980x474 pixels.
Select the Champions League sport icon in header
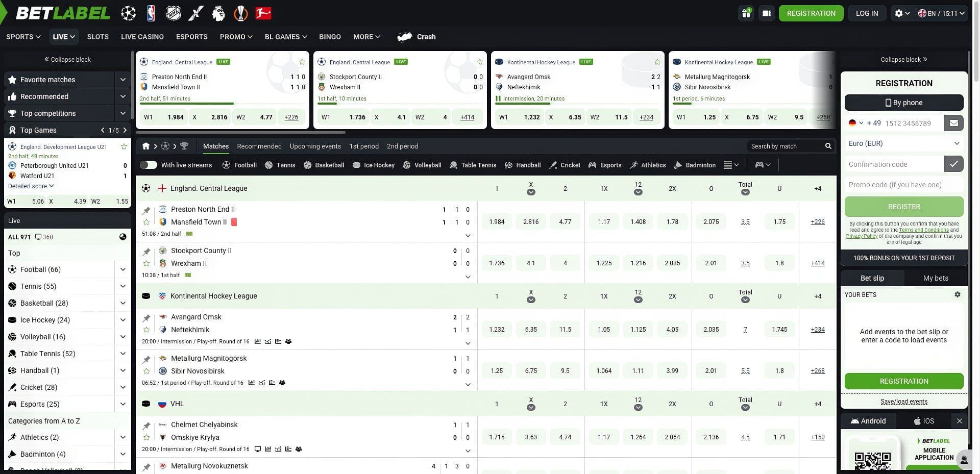[128, 13]
